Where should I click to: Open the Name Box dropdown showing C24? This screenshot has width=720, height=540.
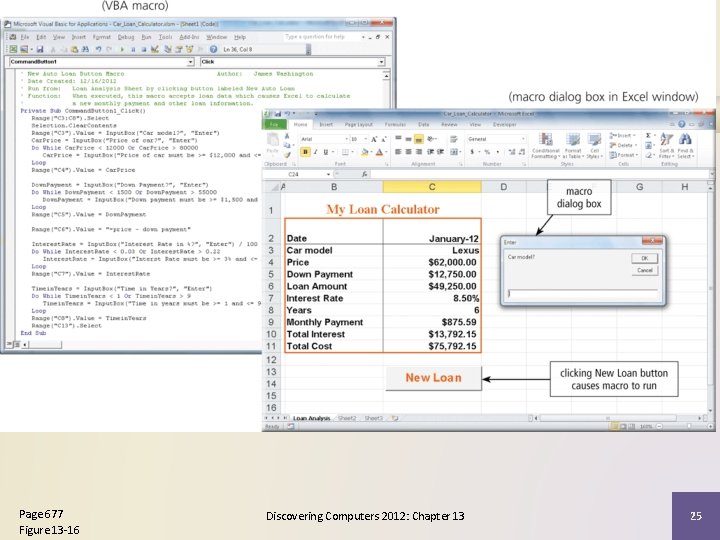[328, 174]
